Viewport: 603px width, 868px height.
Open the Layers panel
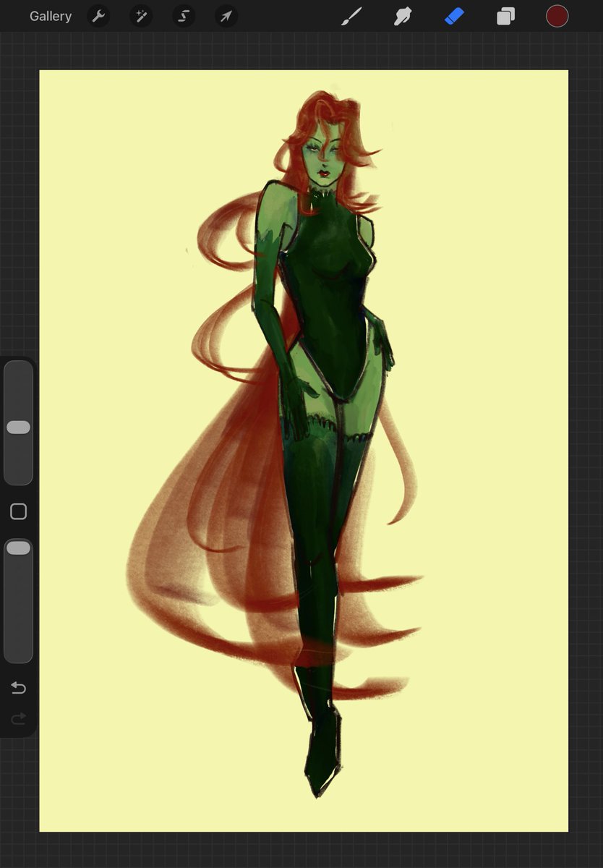pos(505,16)
